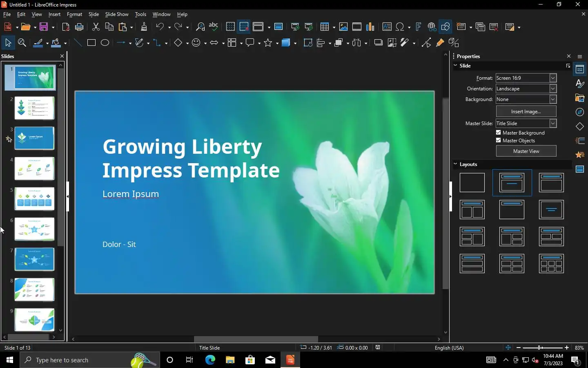Select the Insert Line tool
This screenshot has height=368, width=588.
point(78,43)
